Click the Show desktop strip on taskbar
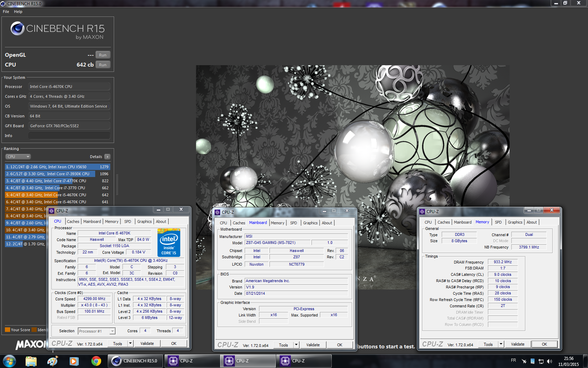The image size is (588, 368). (586, 361)
